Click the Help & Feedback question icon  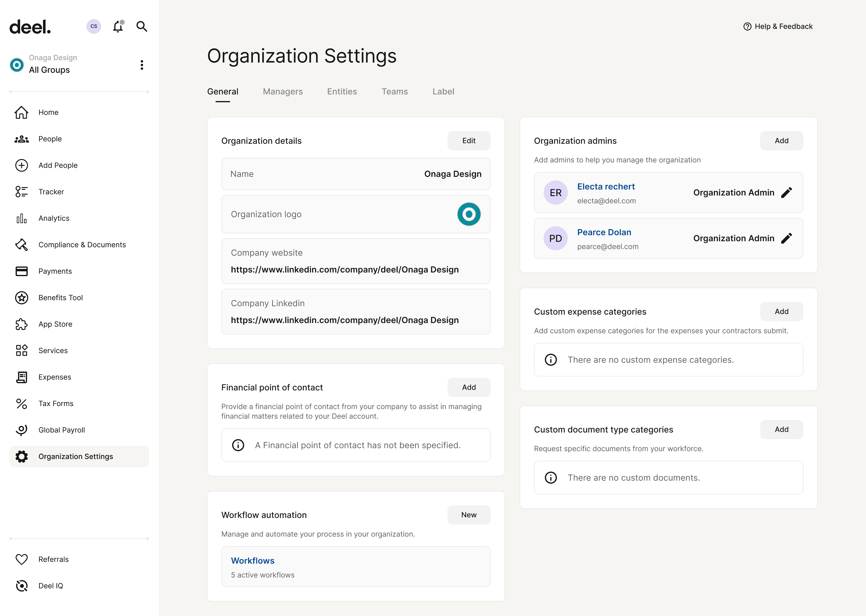click(747, 26)
